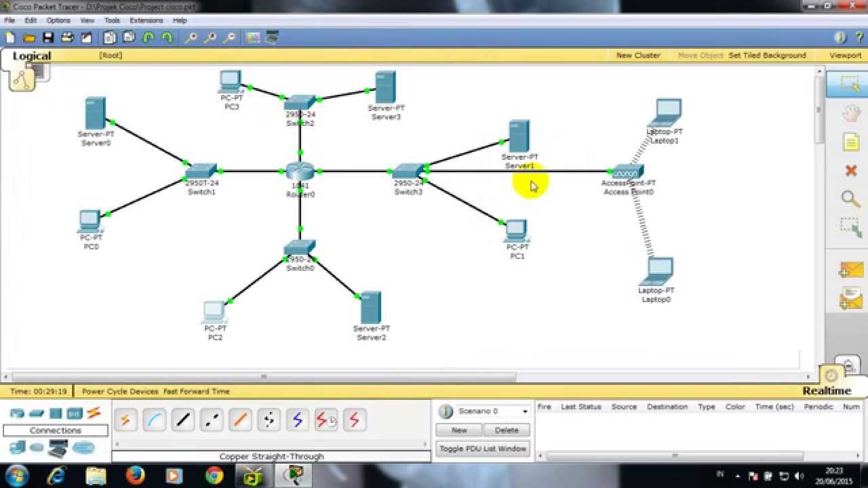The height and width of the screenshot is (488, 868).
Task: Select Copper Cross-Over dashed cable
Action: [x=212, y=420]
